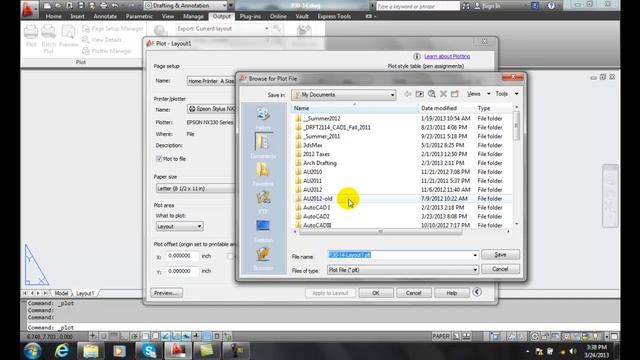Click the AutoCAD application menu logo

point(28,9)
